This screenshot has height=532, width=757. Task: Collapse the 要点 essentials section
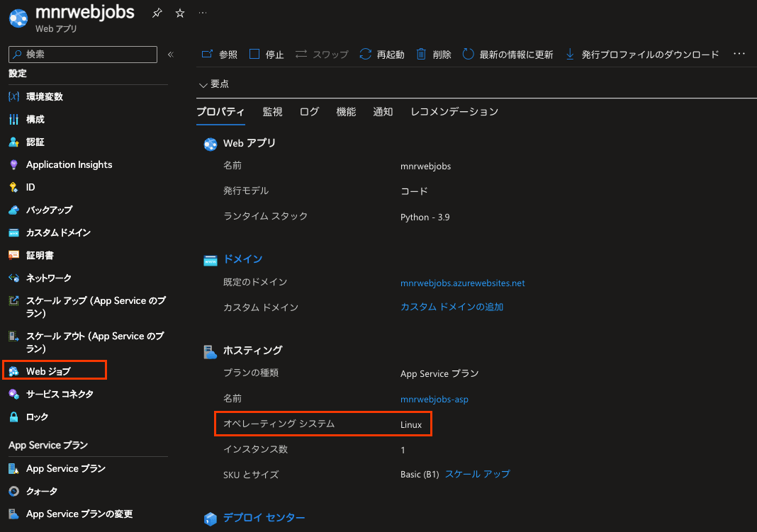click(214, 84)
